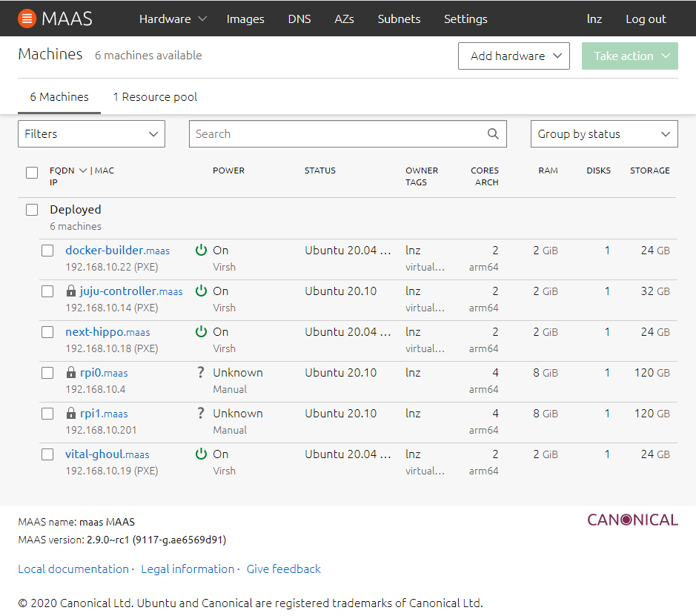Sort by the FQDN column header
The width and height of the screenshot is (696, 616).
click(x=62, y=170)
